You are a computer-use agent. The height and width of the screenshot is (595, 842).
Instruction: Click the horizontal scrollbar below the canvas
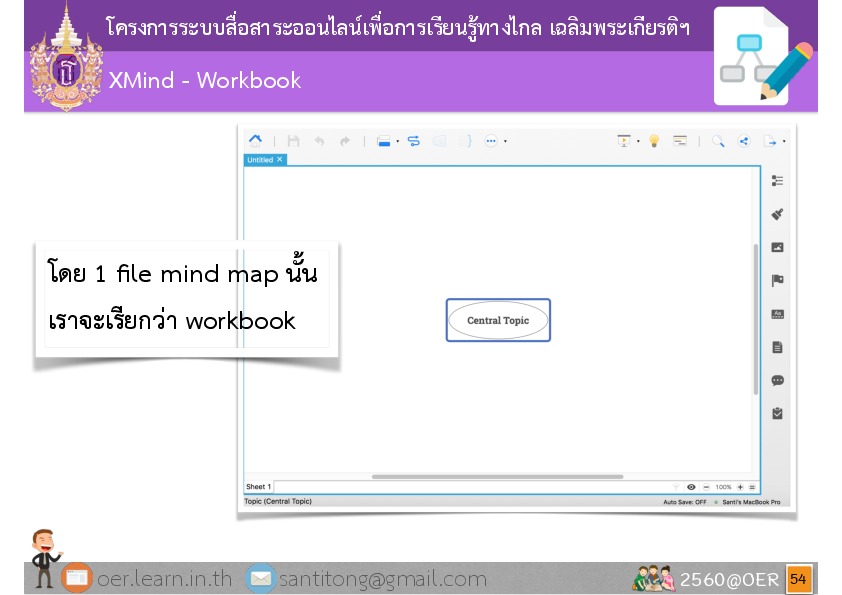[497, 477]
